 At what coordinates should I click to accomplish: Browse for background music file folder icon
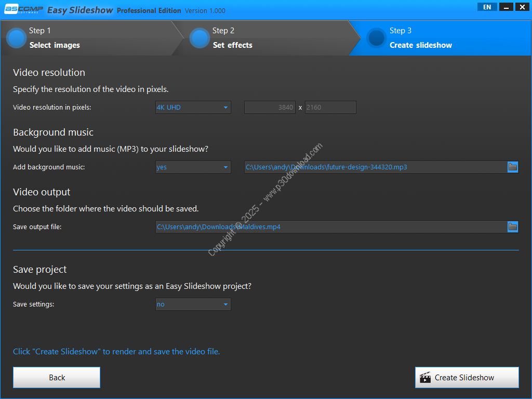[512, 167]
